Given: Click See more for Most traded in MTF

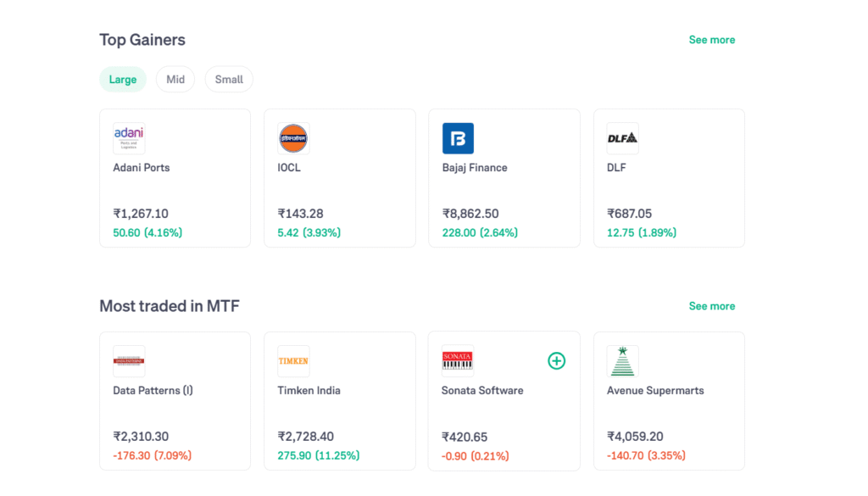Looking at the screenshot, I should coord(711,306).
